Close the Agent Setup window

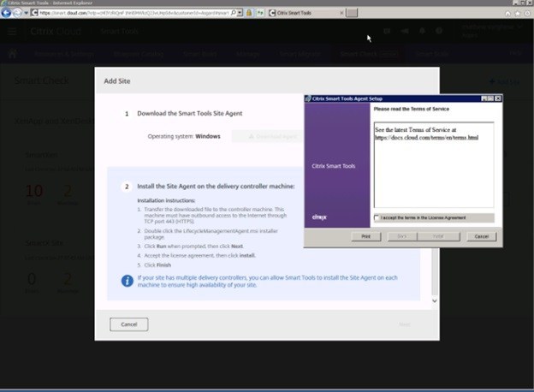tap(498, 98)
